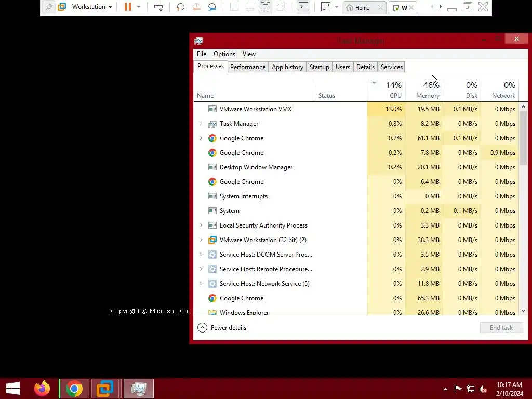532x399 pixels.
Task: Expand VMware Workstation (32 bit) (2) group
Action: tap(201, 240)
